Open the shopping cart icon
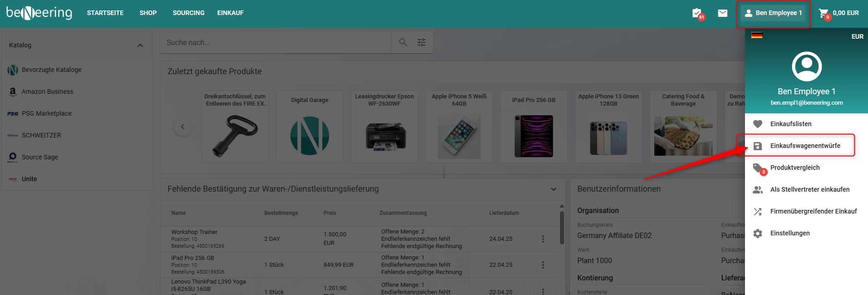The image size is (868, 295). (x=824, y=14)
